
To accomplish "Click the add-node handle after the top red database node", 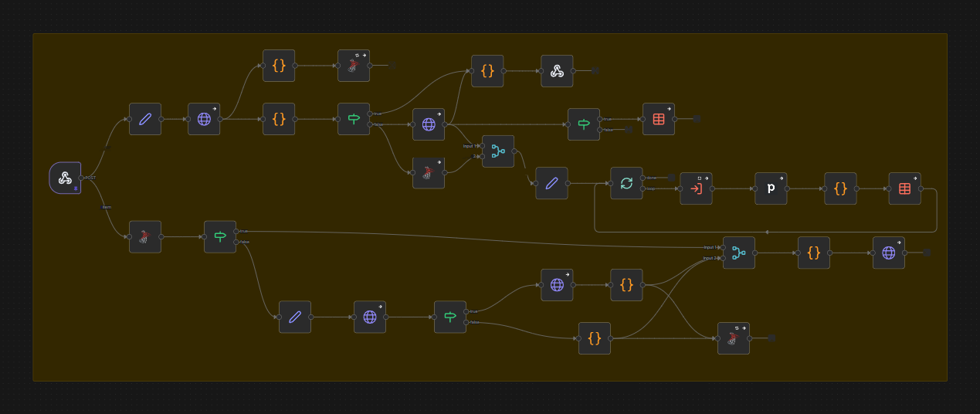I will click(392, 66).
